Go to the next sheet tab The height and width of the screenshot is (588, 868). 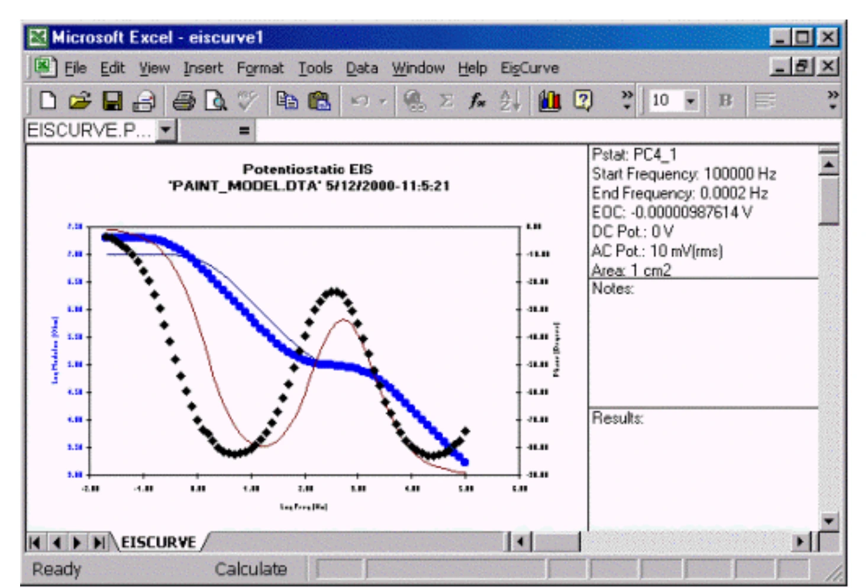point(77,542)
